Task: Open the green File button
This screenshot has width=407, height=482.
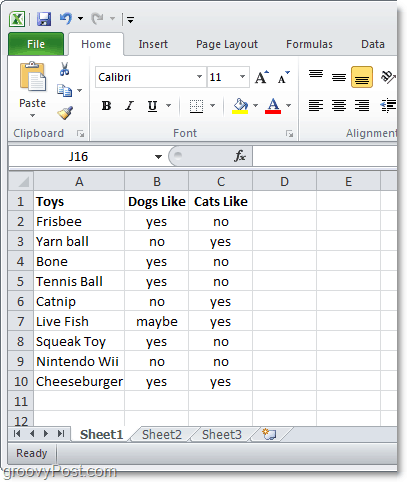Action: click(x=36, y=44)
